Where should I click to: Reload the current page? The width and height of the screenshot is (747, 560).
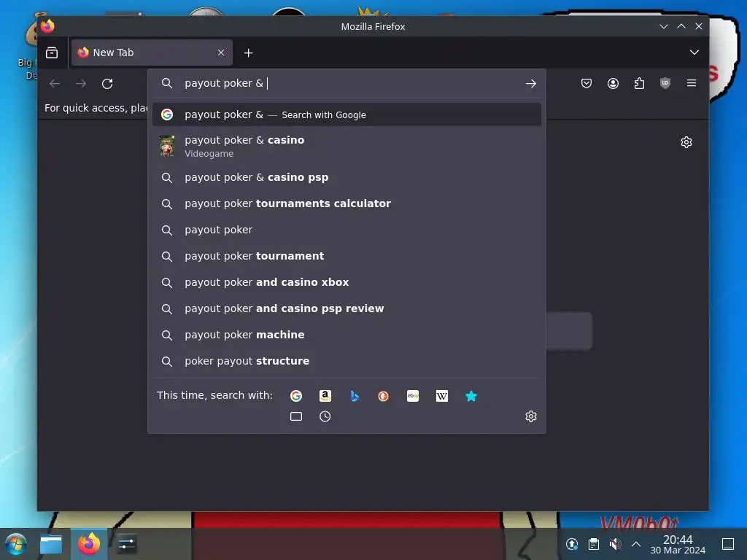(107, 83)
